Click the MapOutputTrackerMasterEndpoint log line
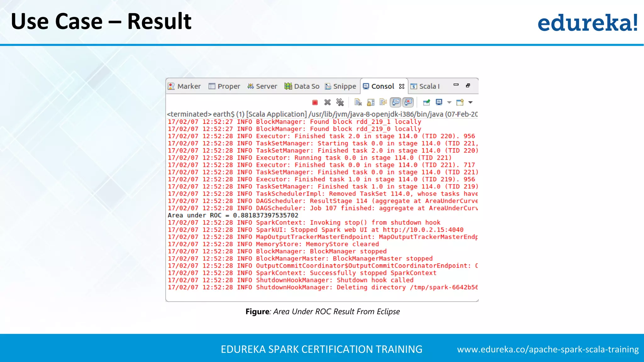 click(323, 237)
